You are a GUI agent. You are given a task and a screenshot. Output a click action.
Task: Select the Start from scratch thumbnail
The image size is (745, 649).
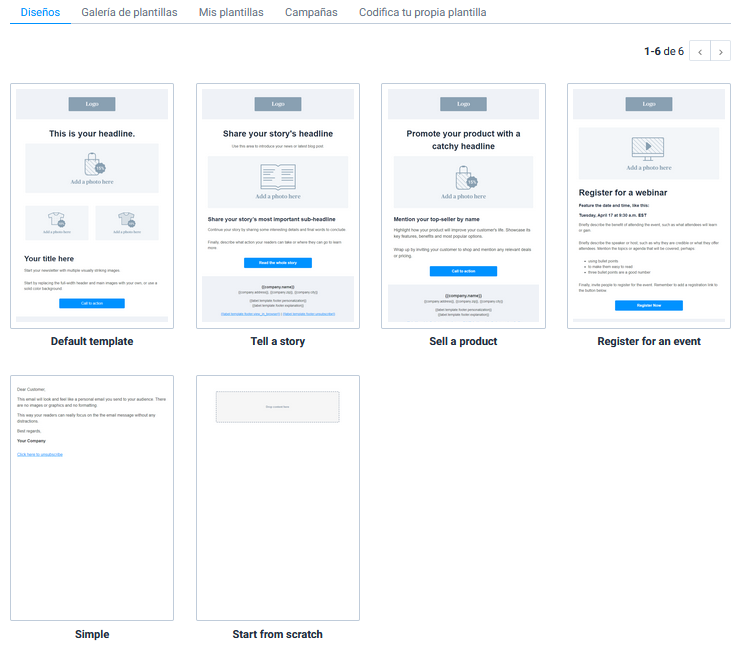coord(278,498)
